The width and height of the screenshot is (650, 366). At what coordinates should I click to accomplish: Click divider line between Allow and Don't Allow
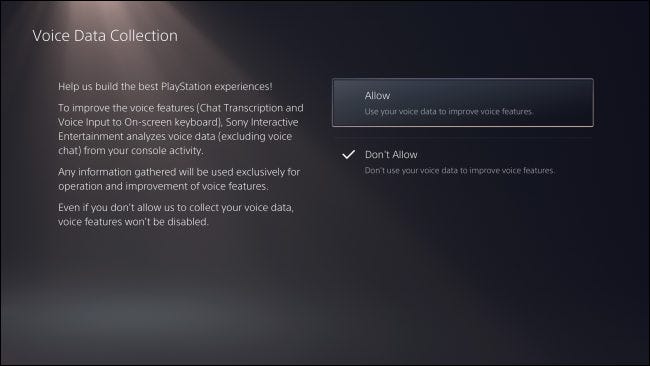tap(463, 138)
